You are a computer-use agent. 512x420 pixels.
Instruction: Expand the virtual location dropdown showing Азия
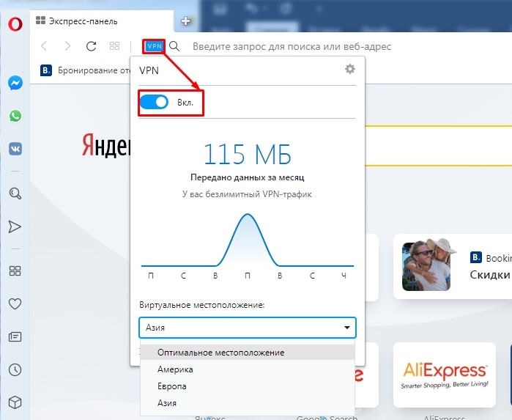(248, 328)
